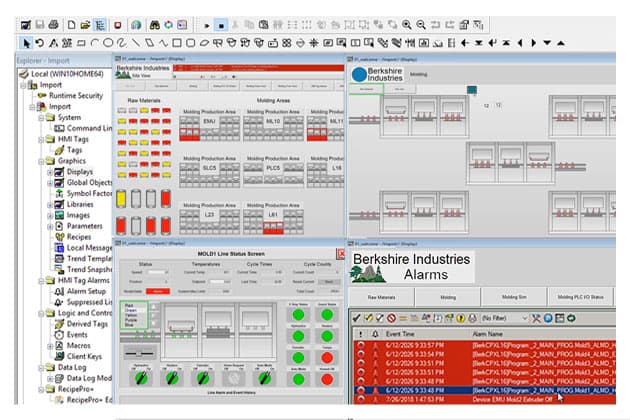Select the arrow pointer tool

pyautogui.click(x=27, y=42)
